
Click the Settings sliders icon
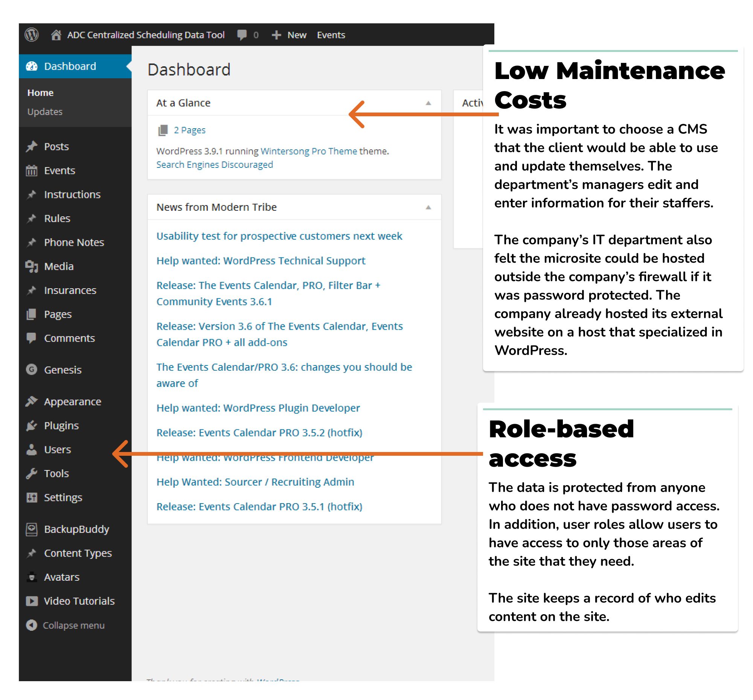tap(32, 498)
